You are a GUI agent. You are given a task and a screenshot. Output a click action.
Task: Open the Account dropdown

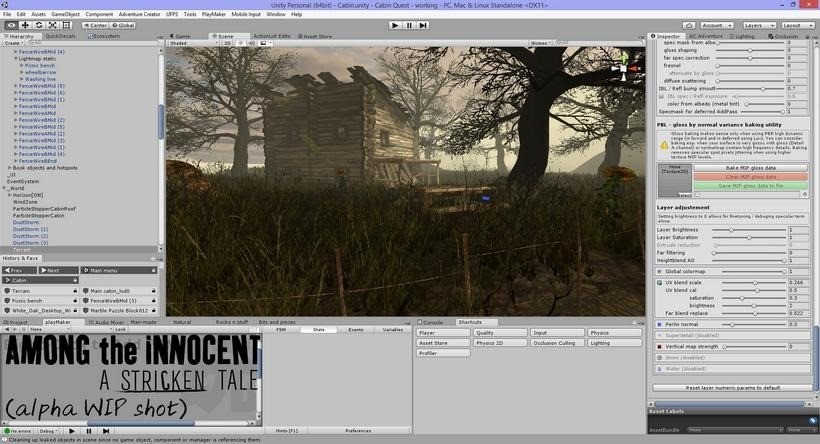click(716, 25)
